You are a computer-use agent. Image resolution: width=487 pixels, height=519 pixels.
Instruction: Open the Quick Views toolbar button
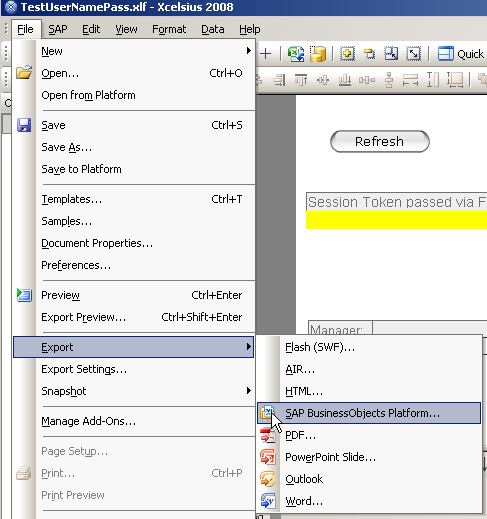461,54
